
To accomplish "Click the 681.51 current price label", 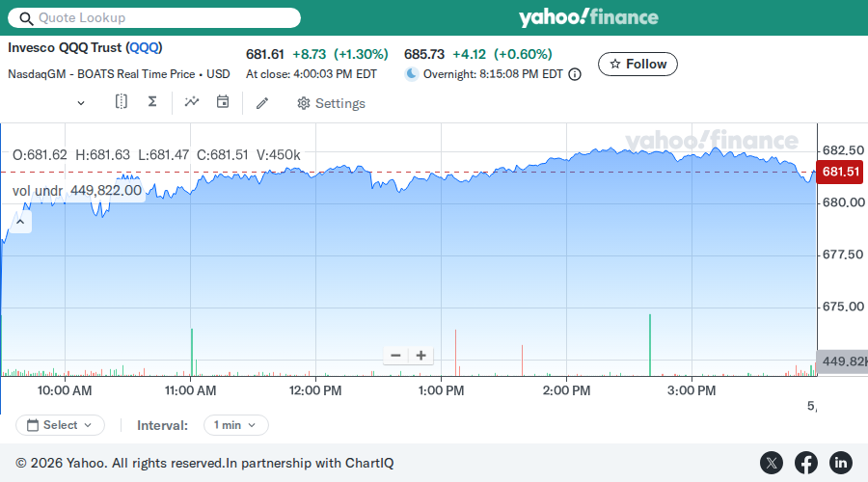I will pyautogui.click(x=840, y=172).
